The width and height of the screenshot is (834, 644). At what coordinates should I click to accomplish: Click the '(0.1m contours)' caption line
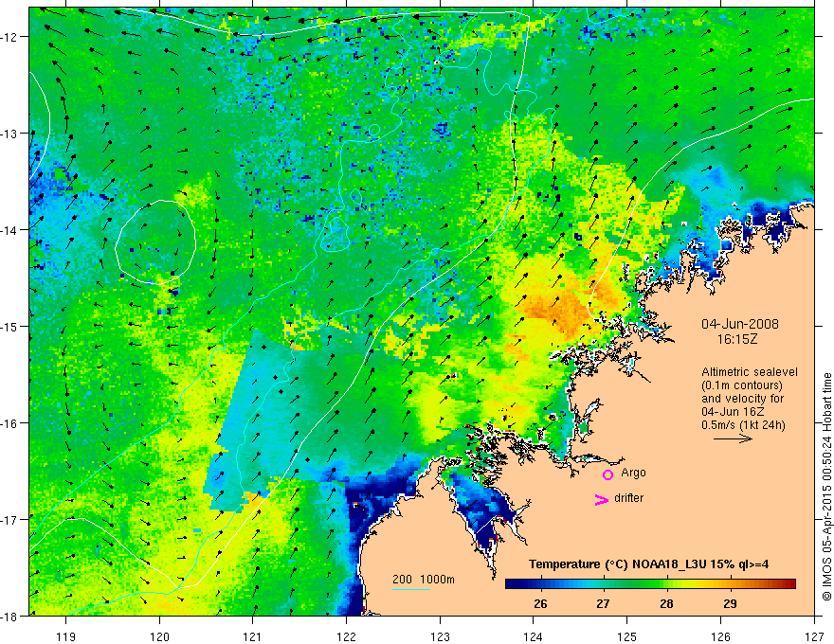click(742, 385)
